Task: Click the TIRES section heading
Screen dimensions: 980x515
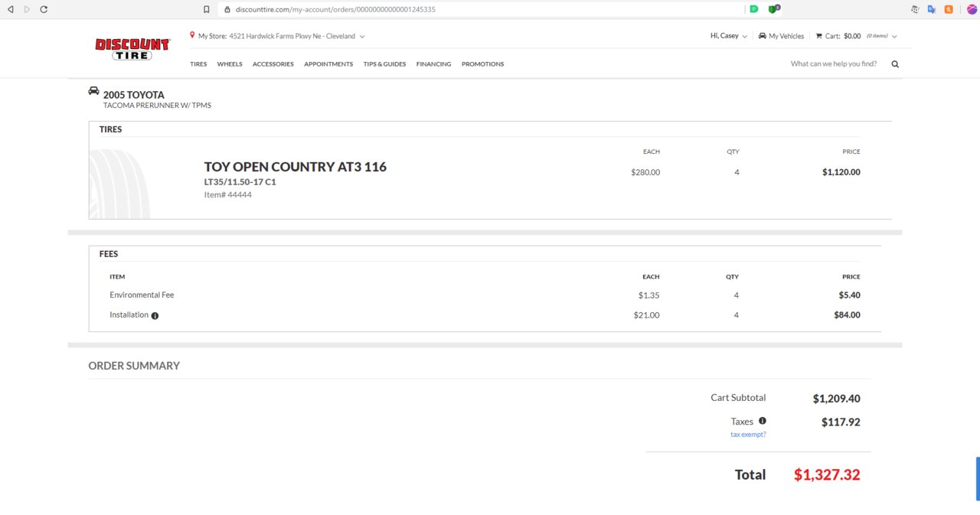Action: coord(110,129)
